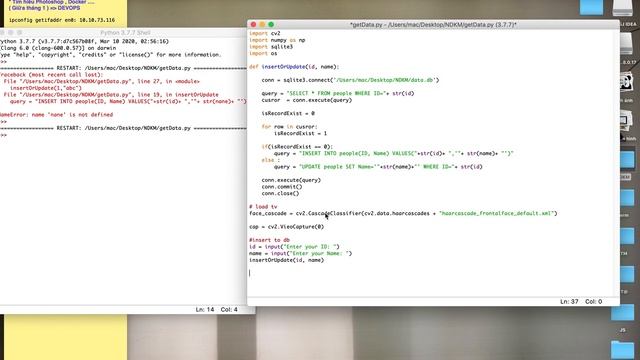Bring the Python 3.7.7 Shell window forward
The height and width of the screenshot is (360, 640).
tap(125, 33)
